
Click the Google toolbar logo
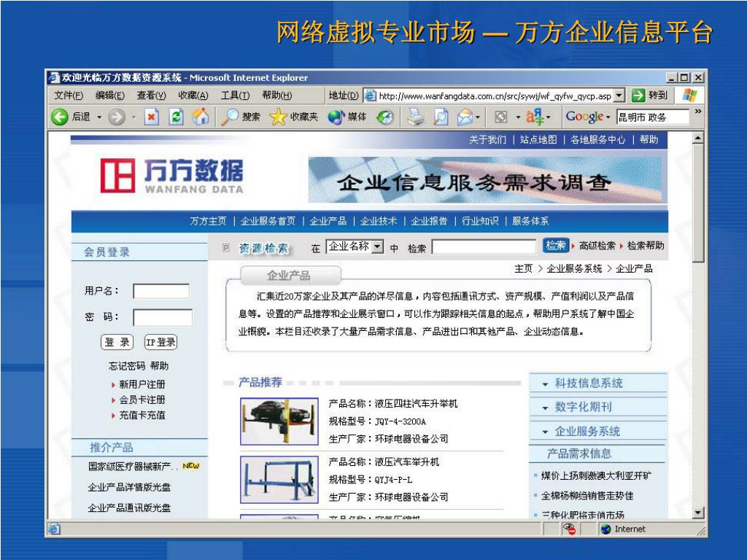[x=584, y=117]
